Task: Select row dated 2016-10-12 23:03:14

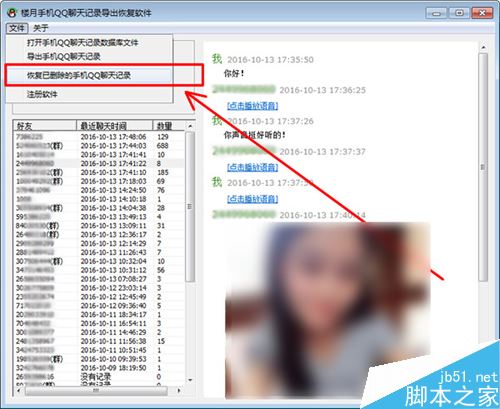Action: pos(99,288)
